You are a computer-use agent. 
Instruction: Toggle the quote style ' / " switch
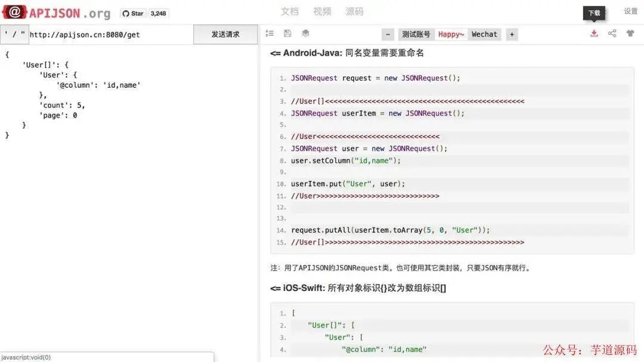(x=14, y=35)
